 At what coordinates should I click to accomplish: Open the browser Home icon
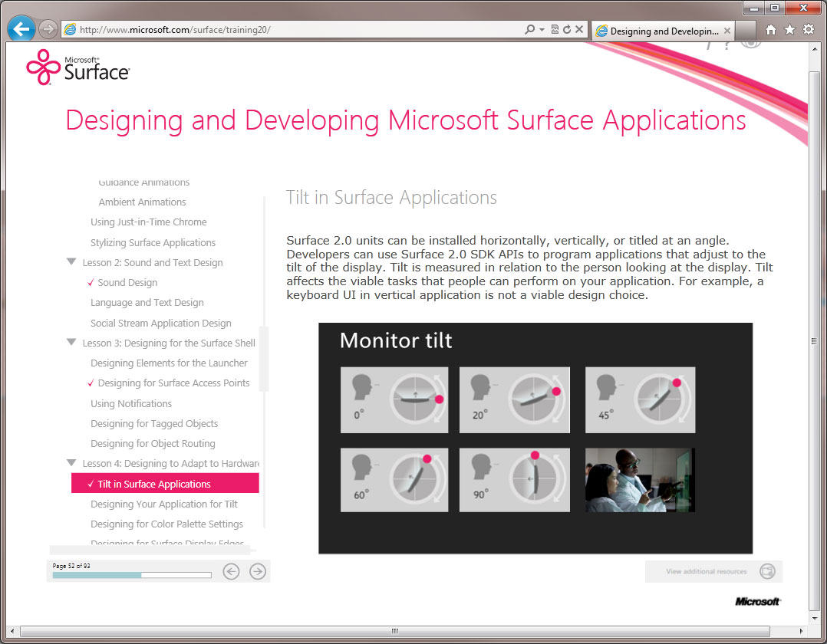(x=770, y=29)
